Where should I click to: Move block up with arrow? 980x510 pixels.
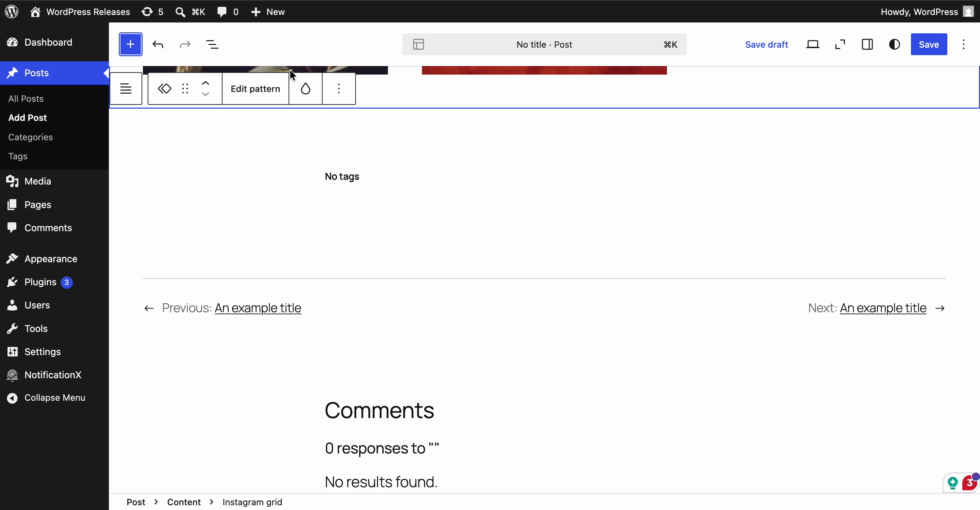click(x=206, y=83)
